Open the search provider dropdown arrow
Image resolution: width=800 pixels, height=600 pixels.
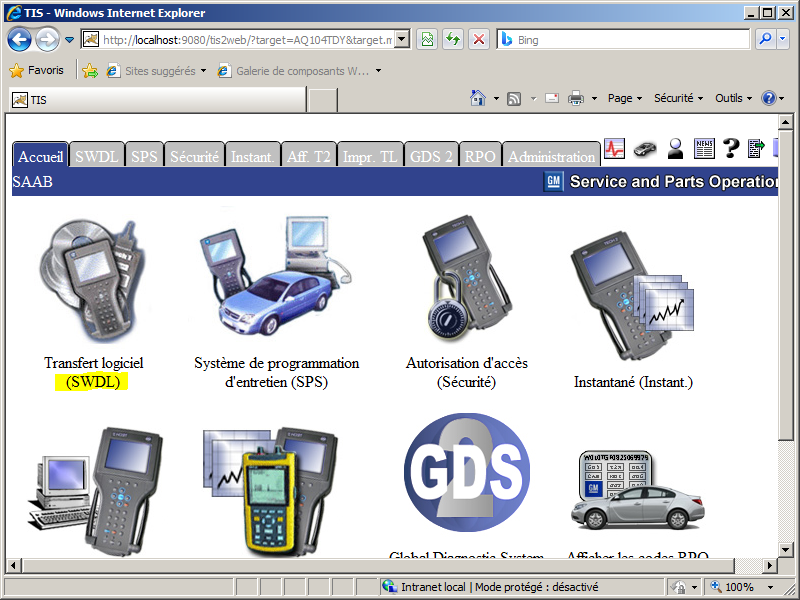click(784, 39)
